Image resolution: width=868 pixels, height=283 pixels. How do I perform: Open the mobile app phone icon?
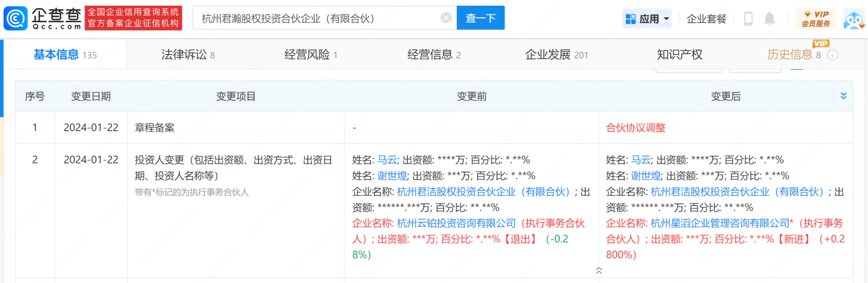click(748, 18)
